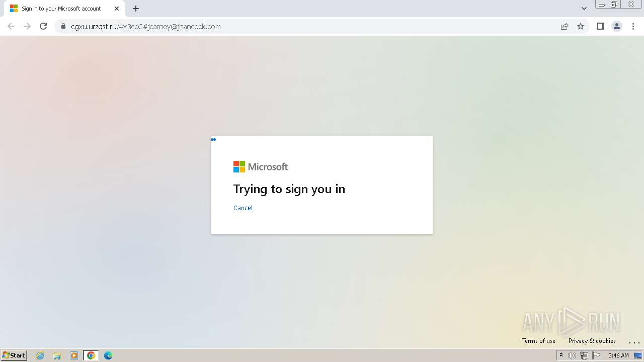Click the "Trying to sign you in" heading

(x=289, y=189)
